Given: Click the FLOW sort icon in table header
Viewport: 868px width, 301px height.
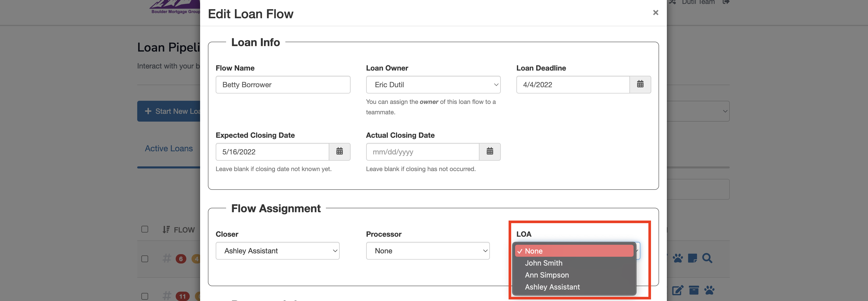Looking at the screenshot, I should click(x=166, y=229).
